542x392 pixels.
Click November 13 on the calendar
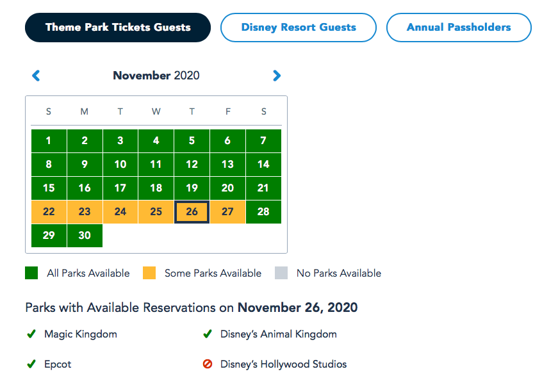pos(227,165)
